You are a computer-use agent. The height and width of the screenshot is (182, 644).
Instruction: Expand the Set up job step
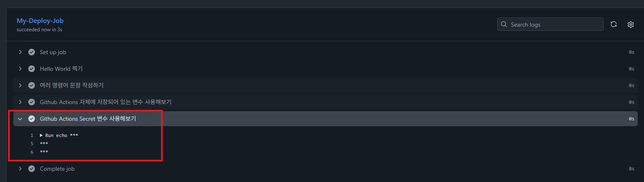coord(20,52)
